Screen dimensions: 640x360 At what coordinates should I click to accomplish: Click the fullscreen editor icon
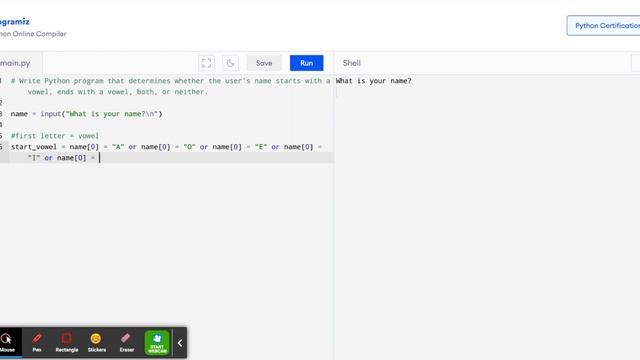[x=207, y=63]
